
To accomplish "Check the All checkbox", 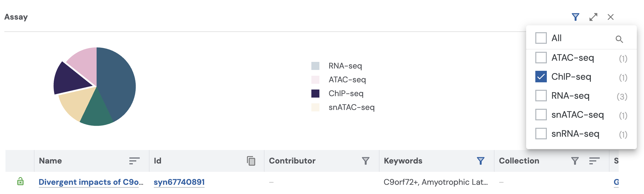I will [x=541, y=38].
